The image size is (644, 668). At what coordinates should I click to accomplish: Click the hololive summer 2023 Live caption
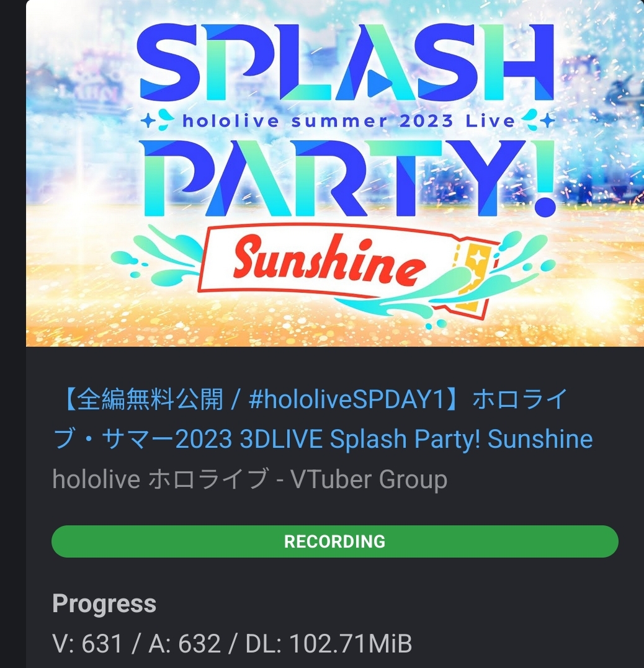[x=349, y=122]
